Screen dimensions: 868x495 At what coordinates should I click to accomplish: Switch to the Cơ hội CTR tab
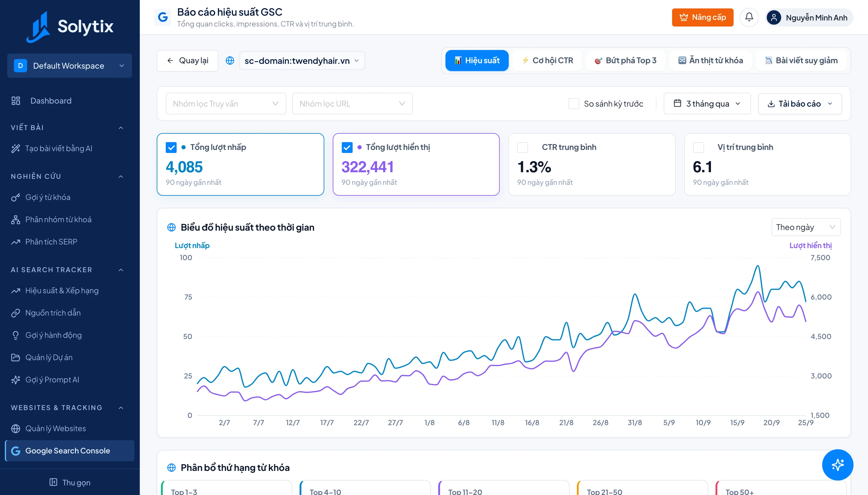pos(548,61)
